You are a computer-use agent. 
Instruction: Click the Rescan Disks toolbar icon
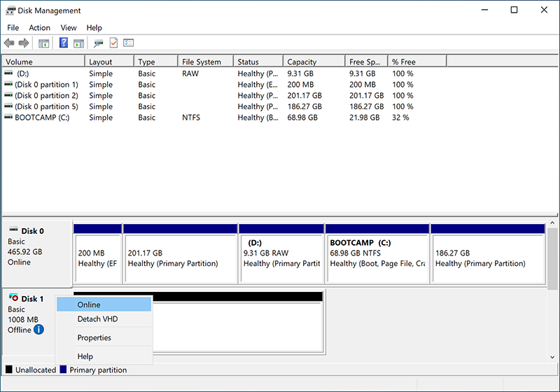[99, 43]
